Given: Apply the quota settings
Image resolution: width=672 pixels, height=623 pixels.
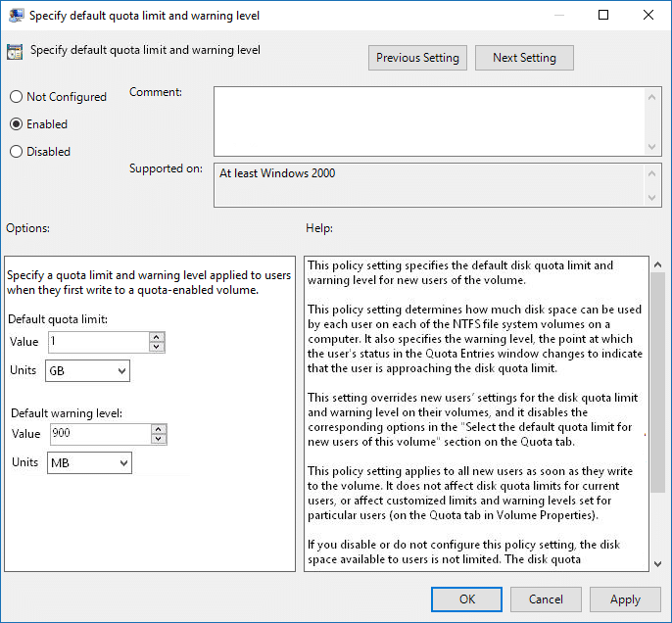Looking at the screenshot, I should (625, 599).
